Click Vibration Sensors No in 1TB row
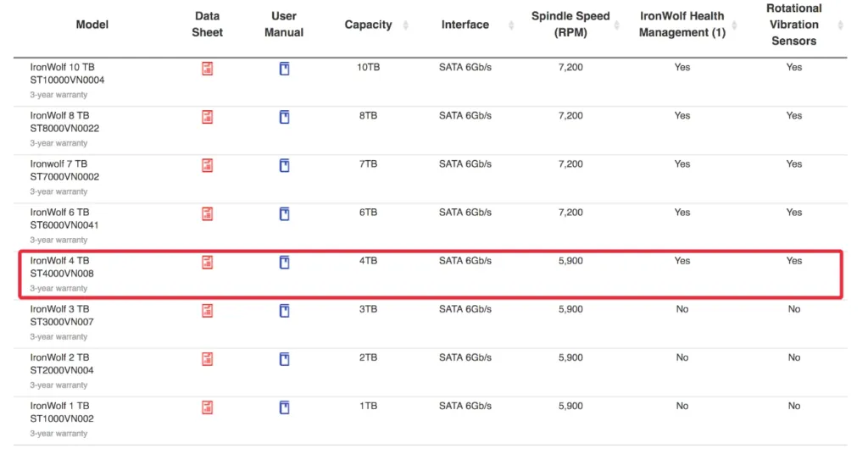 [793, 406]
